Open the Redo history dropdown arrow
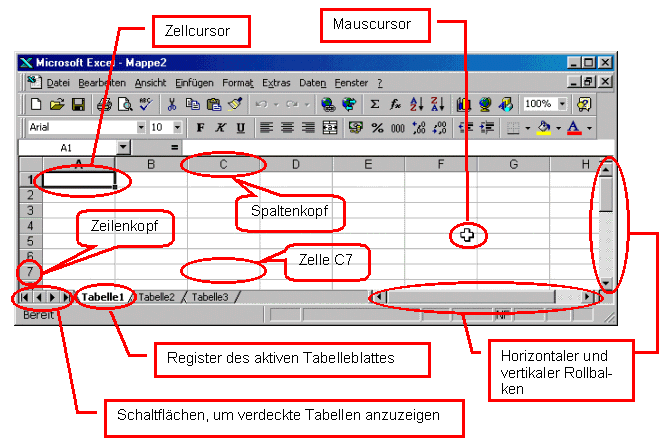 (x=307, y=104)
